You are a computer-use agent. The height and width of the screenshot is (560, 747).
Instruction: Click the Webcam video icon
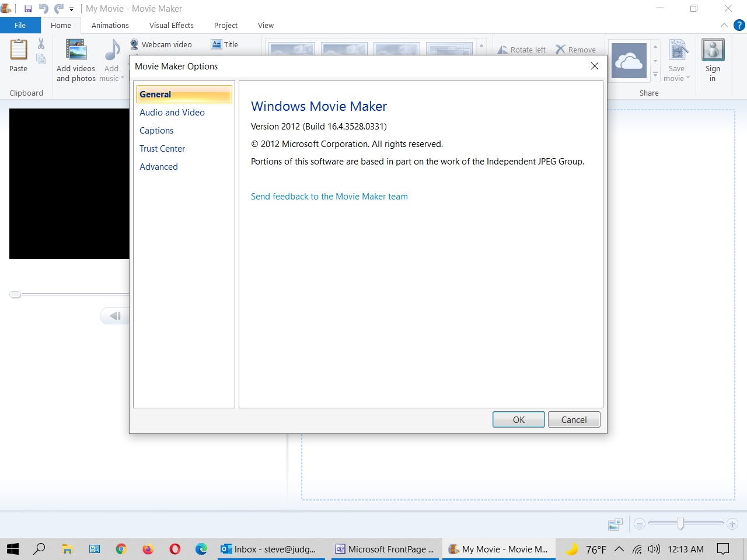[x=134, y=44]
